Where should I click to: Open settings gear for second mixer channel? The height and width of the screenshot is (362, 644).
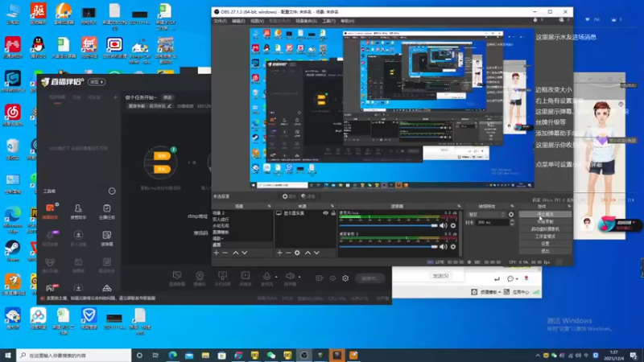click(x=453, y=247)
